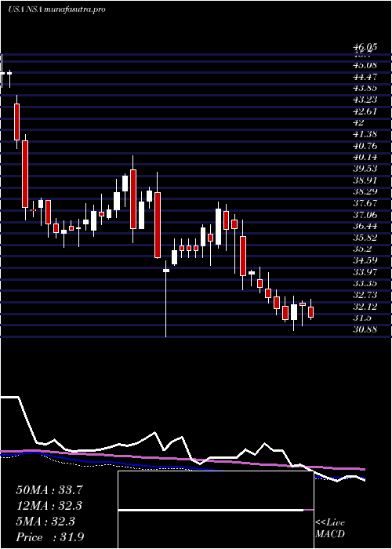Viewport: 392px width, 549px height.
Task: Click the 33.35 price axis label
Action: pos(365,283)
